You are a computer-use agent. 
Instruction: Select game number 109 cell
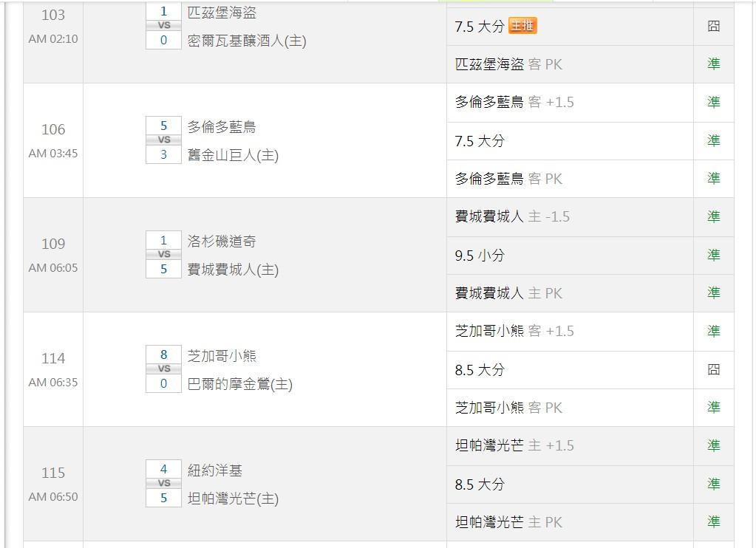pos(53,244)
